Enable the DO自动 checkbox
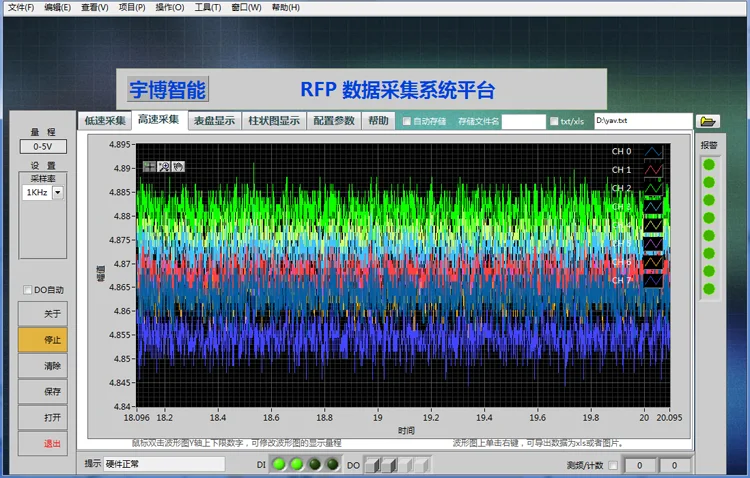 pos(28,290)
